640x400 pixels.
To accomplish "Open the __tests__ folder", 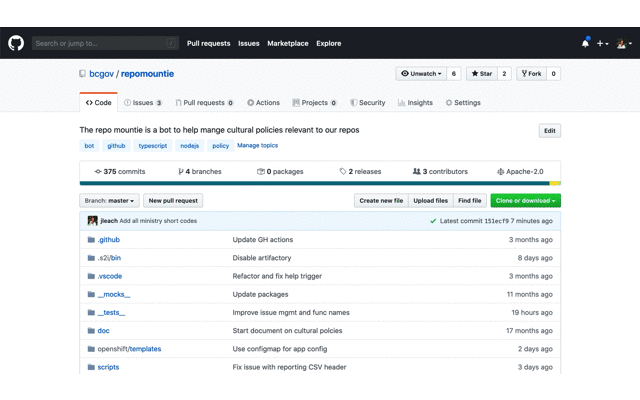I will point(111,312).
